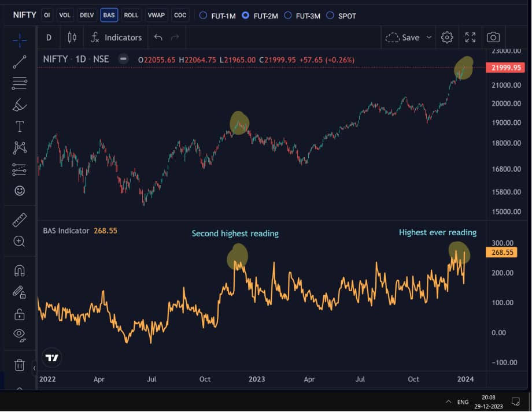Select the XABCD pattern tool

[19, 147]
